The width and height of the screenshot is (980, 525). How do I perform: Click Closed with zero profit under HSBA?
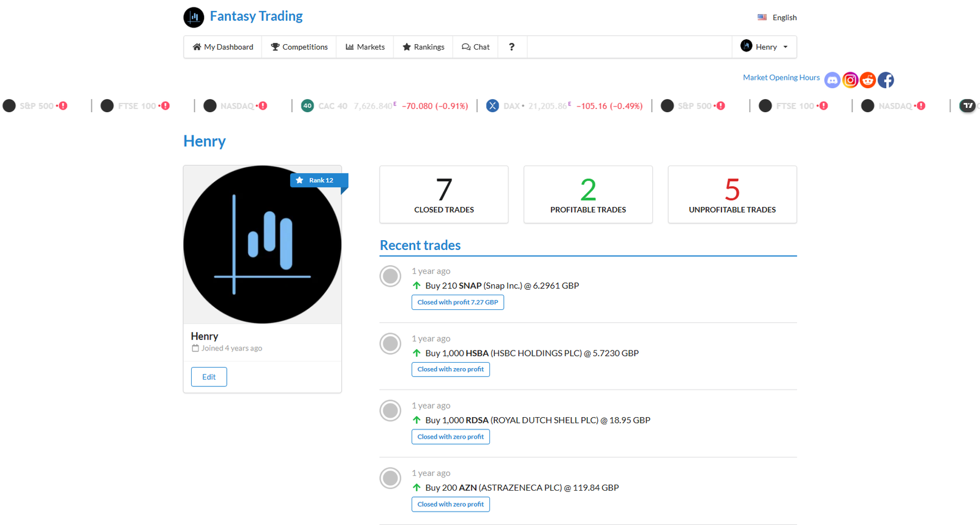tap(451, 369)
